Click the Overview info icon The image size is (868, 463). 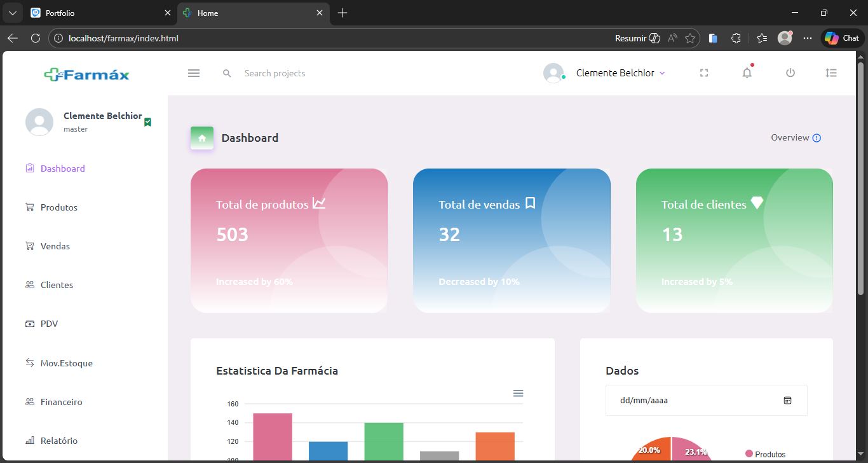[x=817, y=138]
